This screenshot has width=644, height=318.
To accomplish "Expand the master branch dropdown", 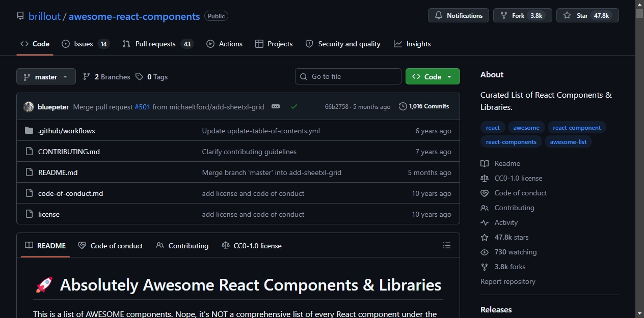I will (46, 76).
